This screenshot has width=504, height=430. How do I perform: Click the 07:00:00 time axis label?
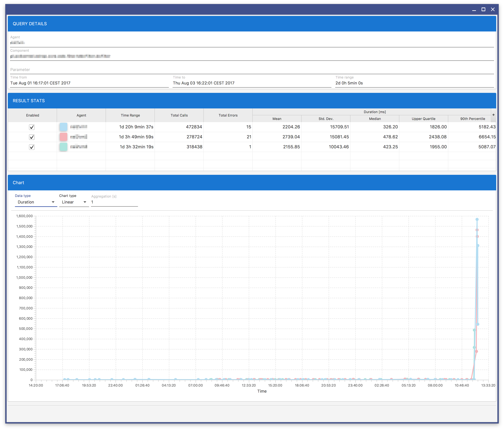pos(195,385)
